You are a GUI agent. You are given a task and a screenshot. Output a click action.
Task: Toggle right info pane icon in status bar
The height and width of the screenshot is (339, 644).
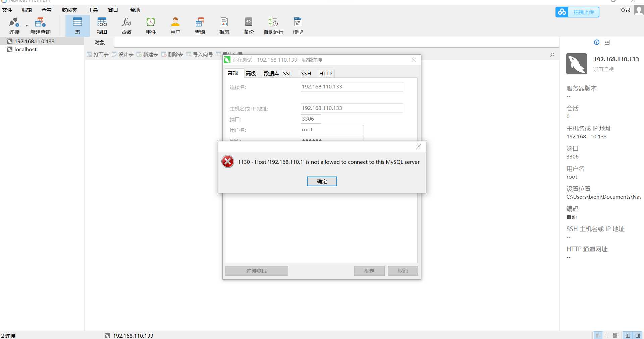tap(638, 335)
